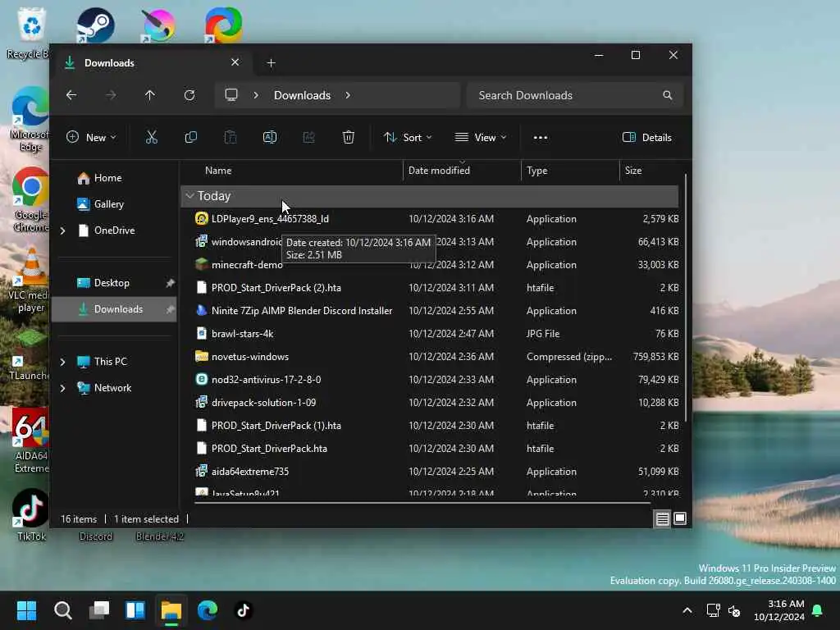840x630 pixels.
Task: Select AIDA64 Extreme desktop icon
Action: pyautogui.click(x=30, y=441)
